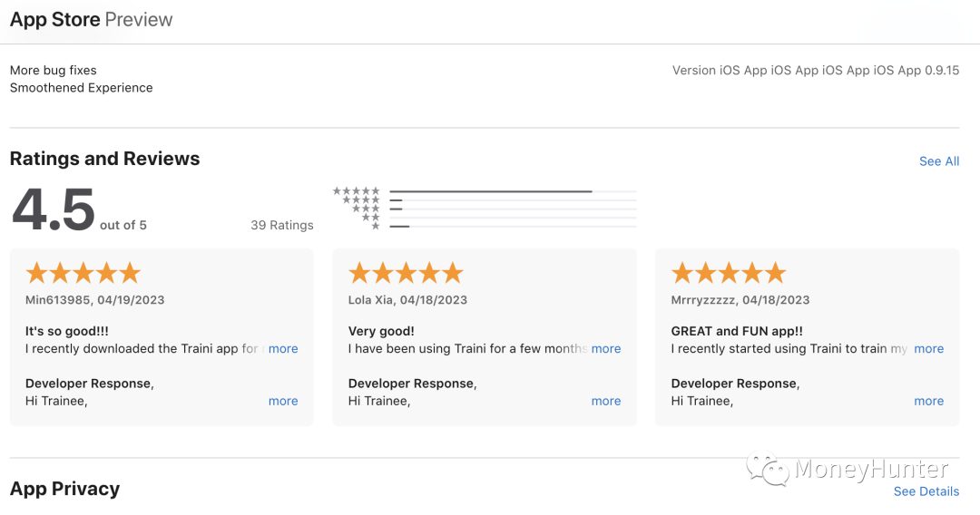
Task: Click the 4.5 out of 5 score
Action: 79,209
